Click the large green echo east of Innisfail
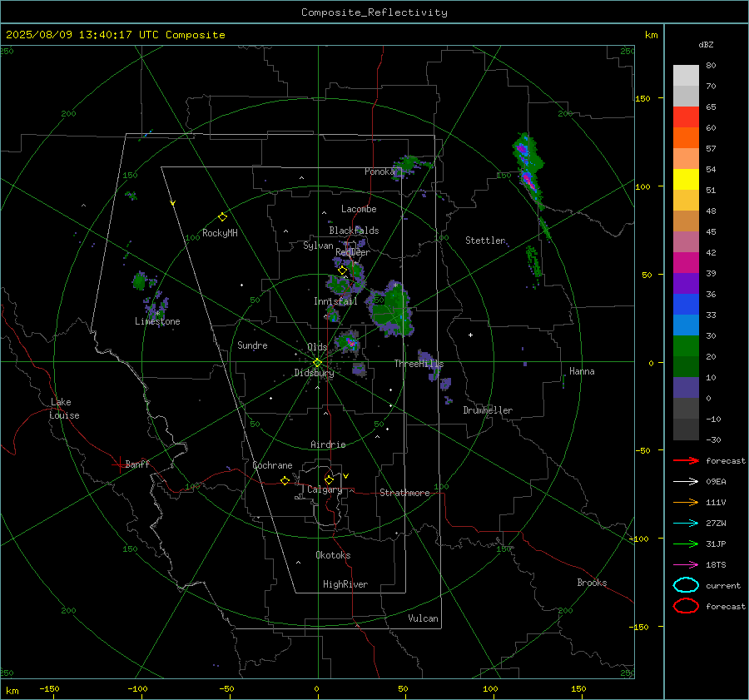 (x=389, y=309)
